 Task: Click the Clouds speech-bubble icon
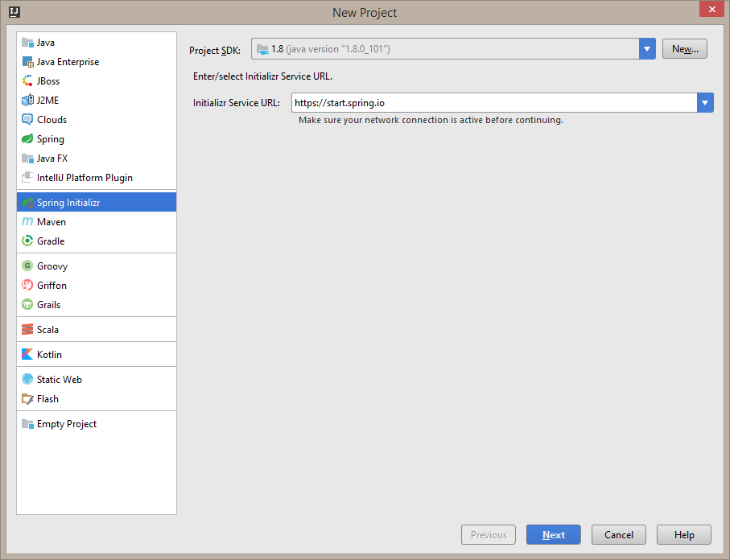click(x=27, y=120)
